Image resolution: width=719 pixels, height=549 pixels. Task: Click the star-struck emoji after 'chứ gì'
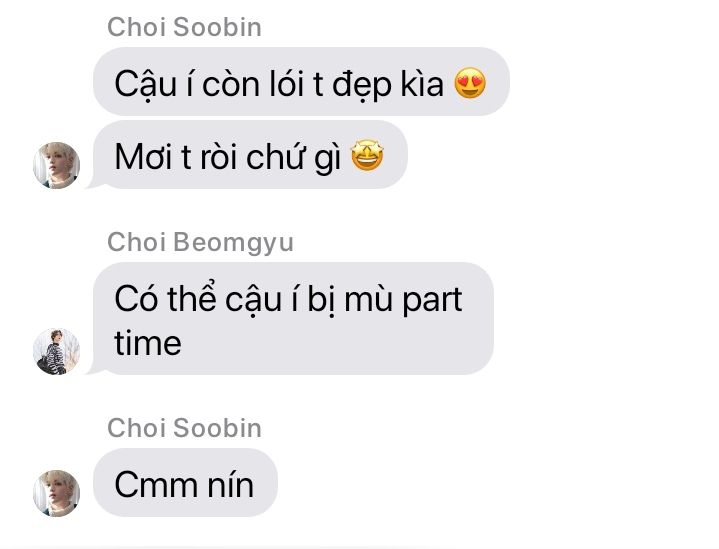367,155
